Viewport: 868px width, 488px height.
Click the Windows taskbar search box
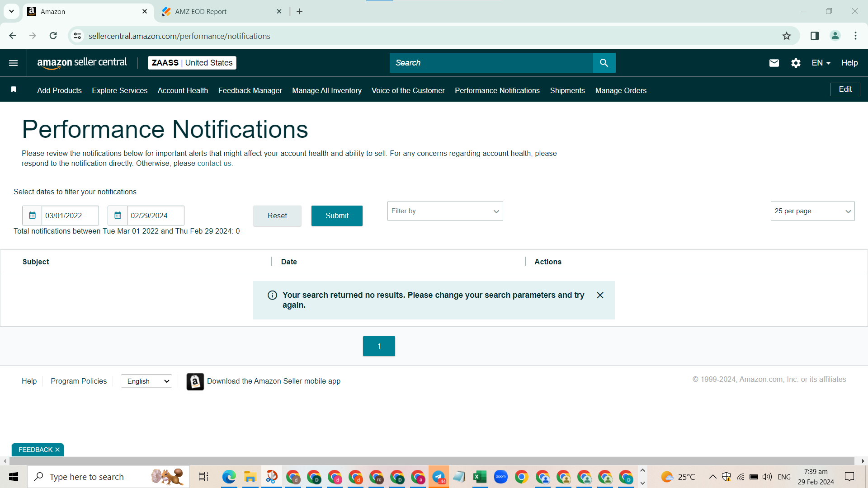point(108,477)
